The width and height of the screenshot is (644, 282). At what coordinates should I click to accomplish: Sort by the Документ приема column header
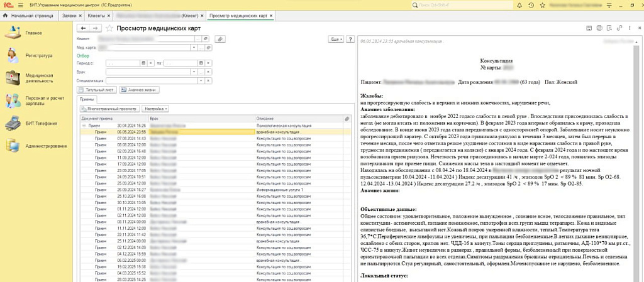(x=114, y=119)
